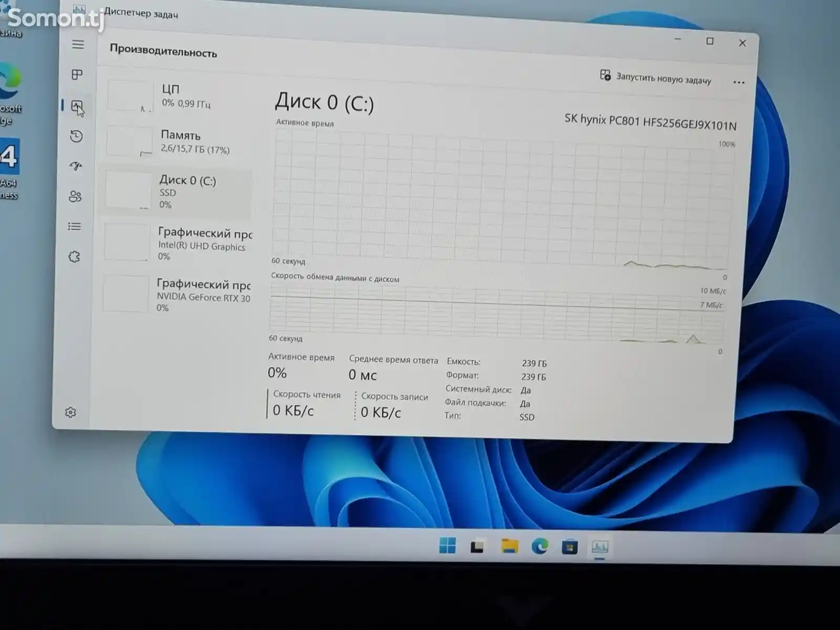
Task: Click the Активное время disk graph
Action: [x=501, y=200]
